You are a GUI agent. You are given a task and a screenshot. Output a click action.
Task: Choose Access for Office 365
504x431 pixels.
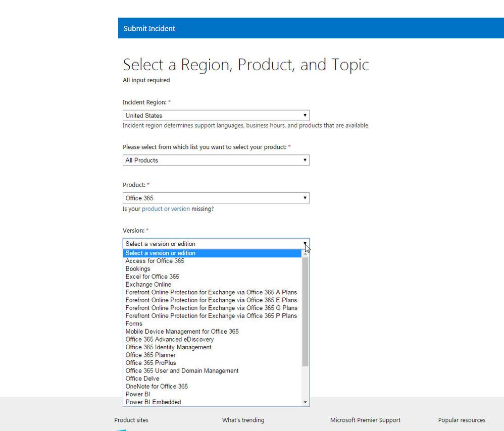pyautogui.click(x=212, y=261)
